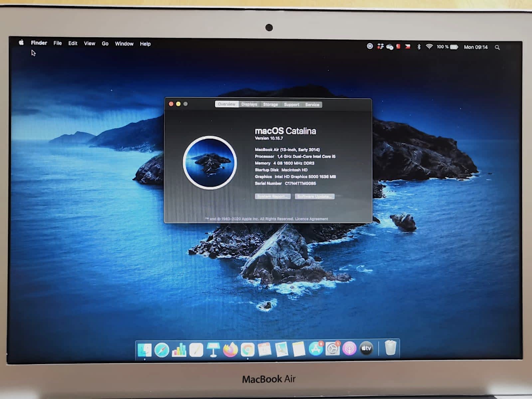Click the macOS Catalina title
532x399 pixels.
point(285,131)
